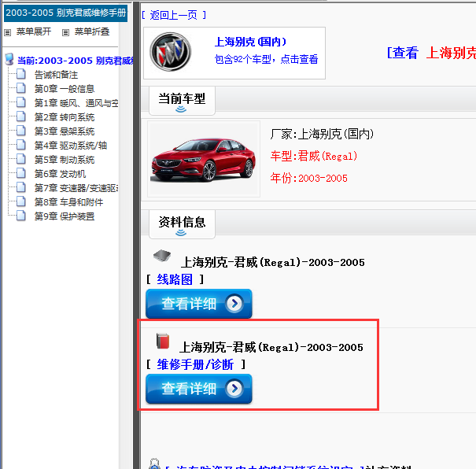This screenshot has height=469, width=476.
Task: Click 查看详细 button under 维修手册/诊断
Action: point(199,389)
